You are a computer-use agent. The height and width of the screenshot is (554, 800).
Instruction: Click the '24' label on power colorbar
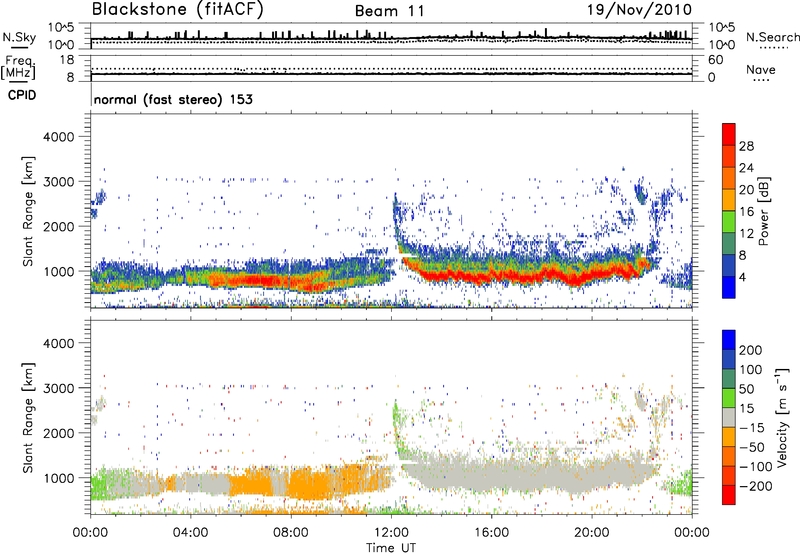click(x=746, y=168)
